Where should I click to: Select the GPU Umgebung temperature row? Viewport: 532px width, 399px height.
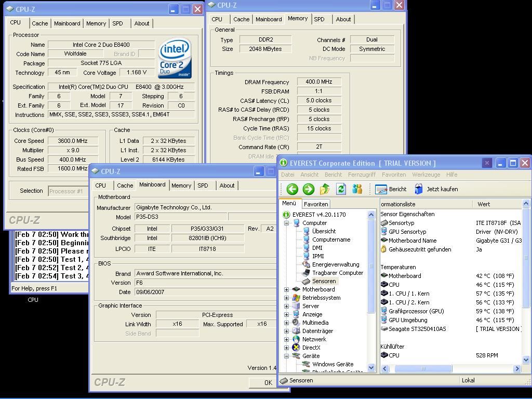(x=450, y=320)
